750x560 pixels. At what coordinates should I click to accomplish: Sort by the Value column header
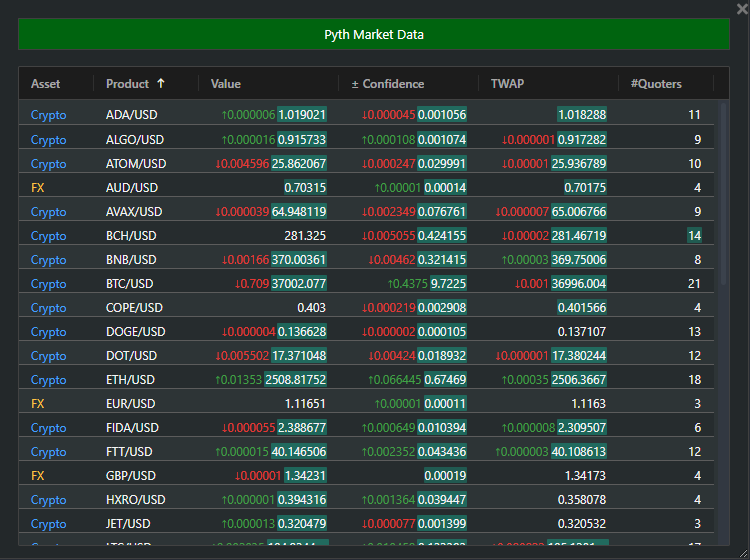tap(226, 84)
